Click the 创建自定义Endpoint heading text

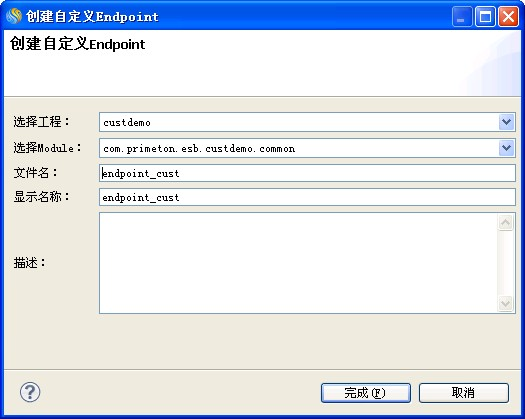[x=77, y=44]
